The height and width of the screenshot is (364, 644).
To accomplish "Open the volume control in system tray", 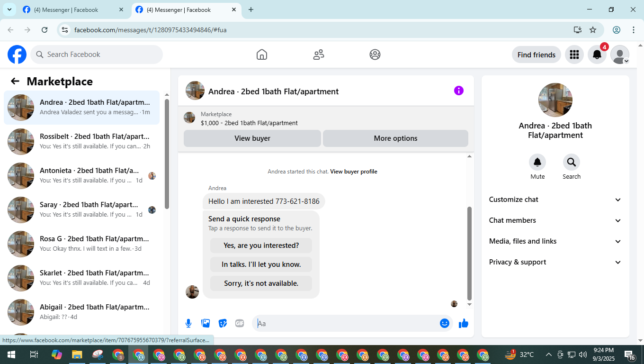I will [x=583, y=355].
